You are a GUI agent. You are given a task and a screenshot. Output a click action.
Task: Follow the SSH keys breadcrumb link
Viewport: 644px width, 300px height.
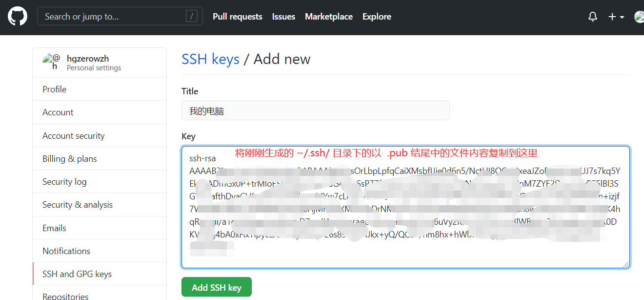pos(210,59)
